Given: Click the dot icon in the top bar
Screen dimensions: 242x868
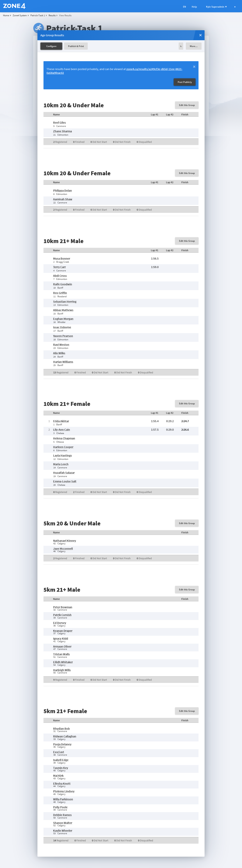Looking at the screenshot, I should tap(235, 7).
